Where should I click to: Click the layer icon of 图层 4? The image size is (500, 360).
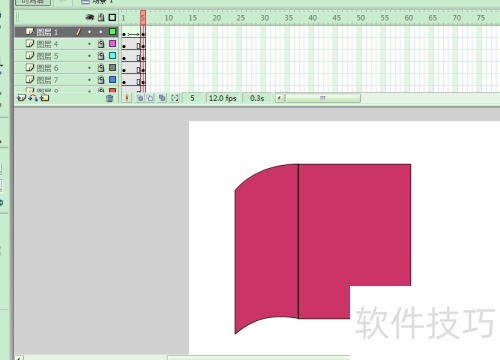click(30, 43)
